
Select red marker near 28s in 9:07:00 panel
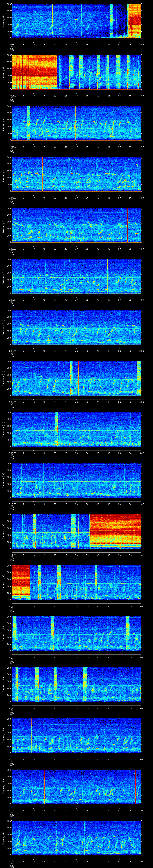coord(73,327)
